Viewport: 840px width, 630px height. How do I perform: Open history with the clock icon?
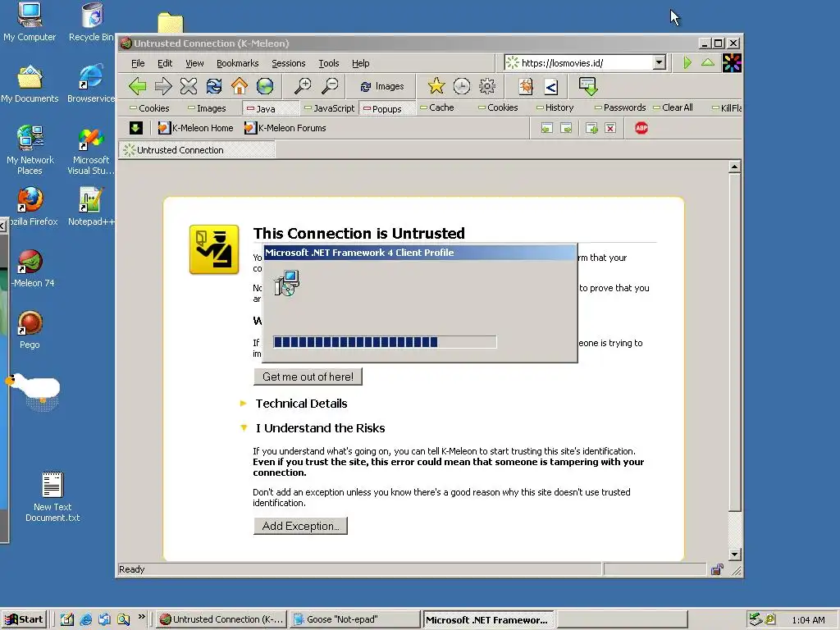point(461,85)
